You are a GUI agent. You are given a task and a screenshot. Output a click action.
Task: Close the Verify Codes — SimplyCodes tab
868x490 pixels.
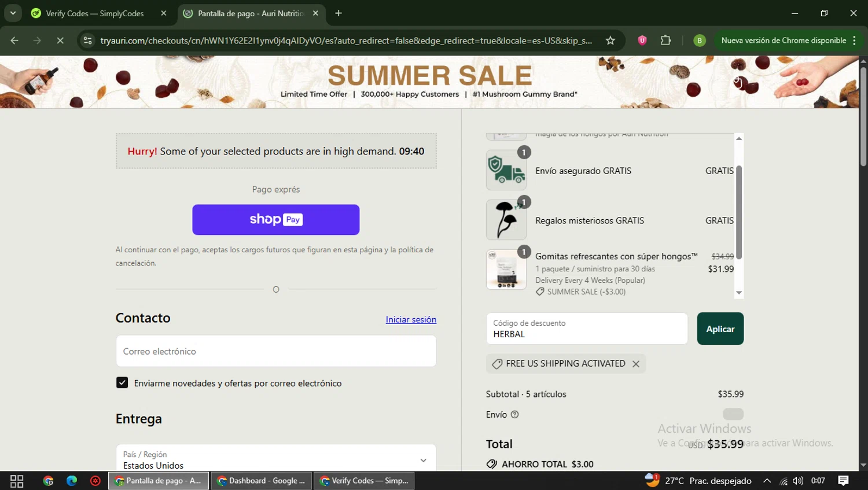click(x=164, y=13)
